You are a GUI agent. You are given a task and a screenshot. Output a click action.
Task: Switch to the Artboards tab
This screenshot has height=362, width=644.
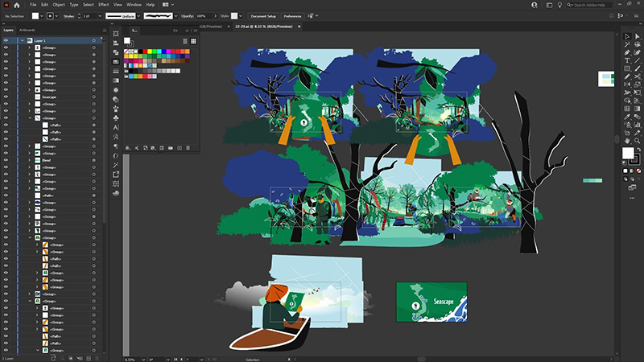coord(27,30)
